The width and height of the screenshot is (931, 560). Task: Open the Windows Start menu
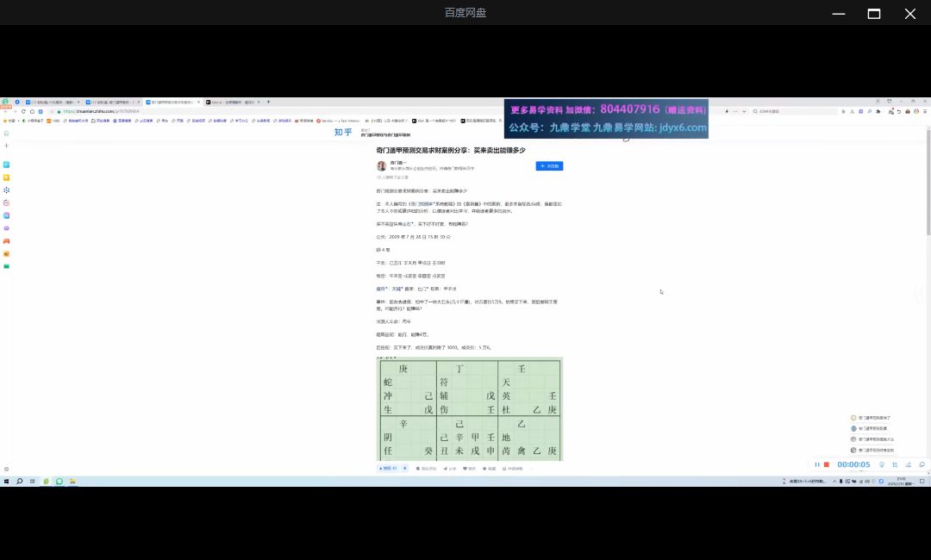7,482
